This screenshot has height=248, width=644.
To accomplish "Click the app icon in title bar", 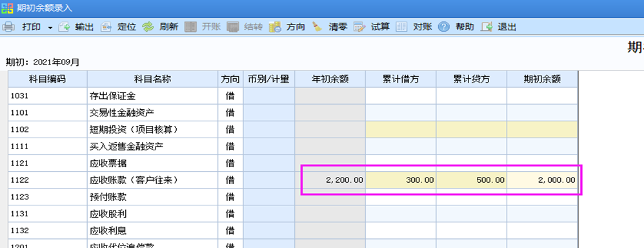I will point(7,8).
